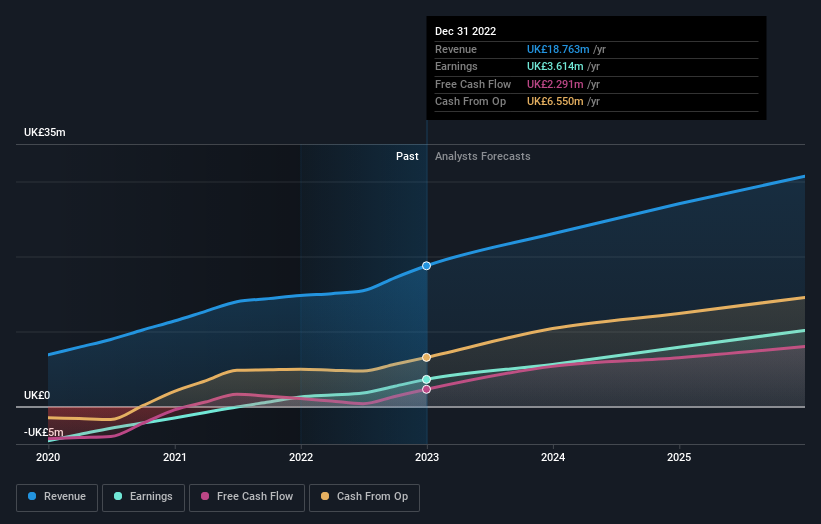The width and height of the screenshot is (821, 524).
Task: Click the blue Revenue data point at 2023
Action: [x=427, y=266]
